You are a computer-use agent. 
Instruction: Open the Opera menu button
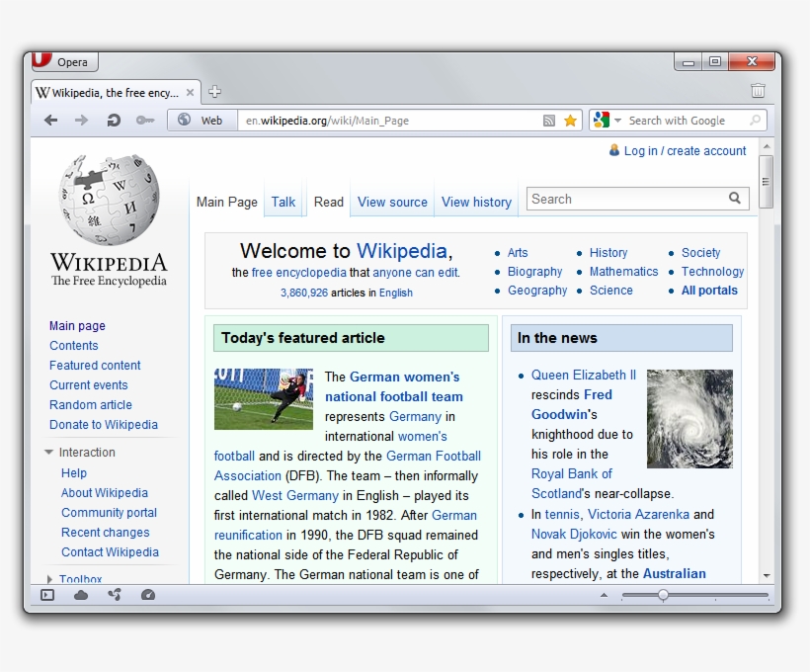[64, 62]
